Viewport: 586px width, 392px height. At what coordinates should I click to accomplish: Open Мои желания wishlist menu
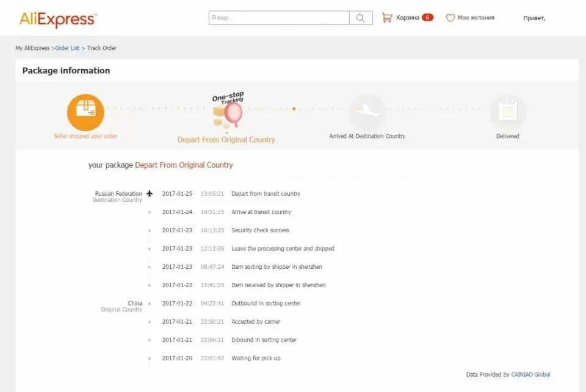click(x=476, y=18)
